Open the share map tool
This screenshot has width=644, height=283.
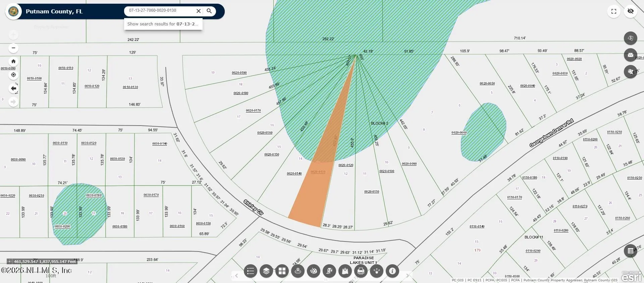[377, 271]
